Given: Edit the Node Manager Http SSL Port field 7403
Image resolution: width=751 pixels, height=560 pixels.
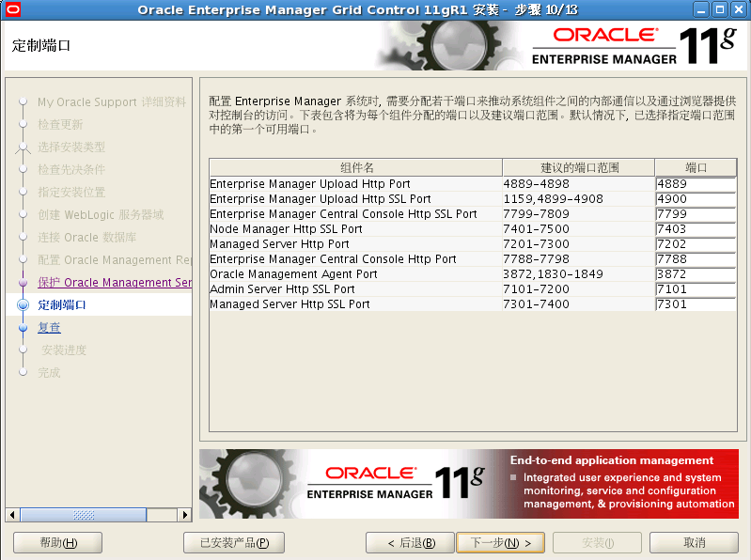Looking at the screenshot, I should click(x=696, y=228).
